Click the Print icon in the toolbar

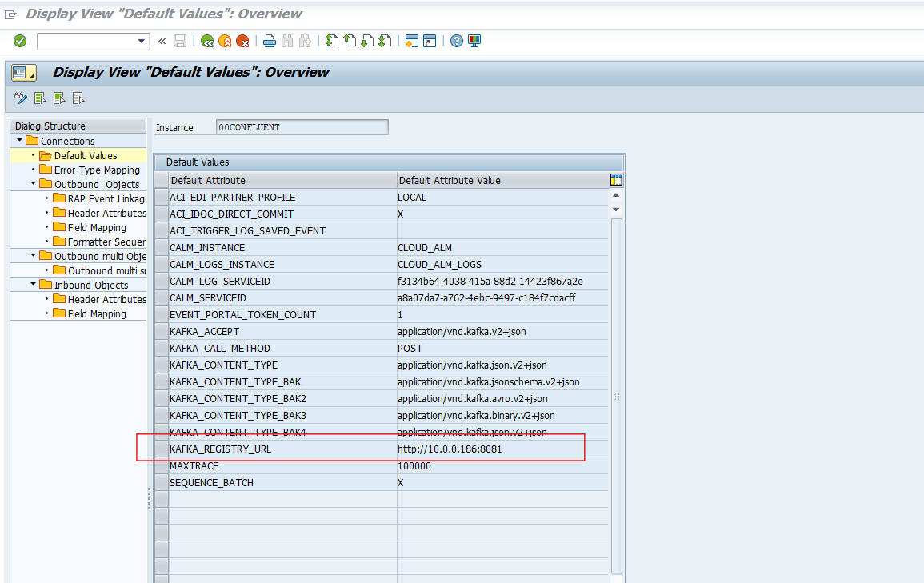(x=270, y=42)
